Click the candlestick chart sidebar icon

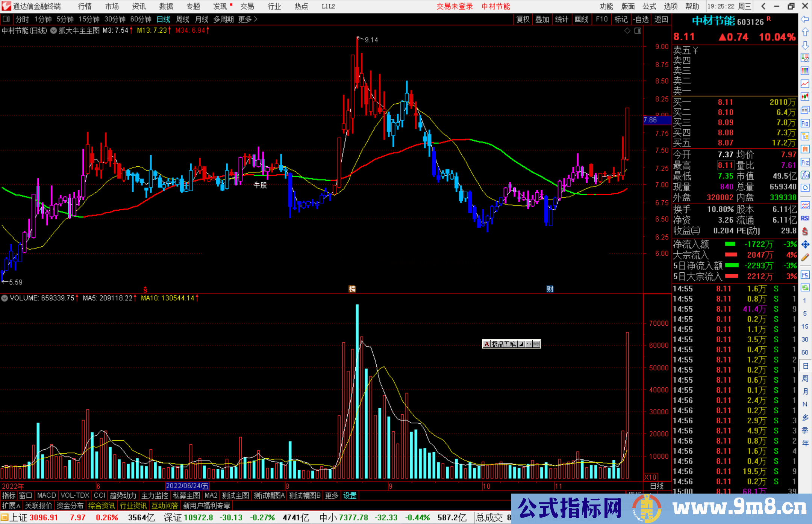point(805,97)
